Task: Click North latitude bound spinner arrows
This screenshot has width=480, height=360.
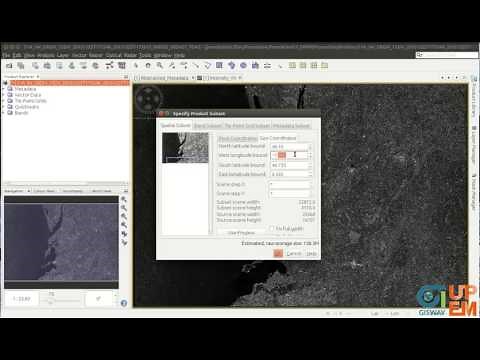Action: pos(310,146)
